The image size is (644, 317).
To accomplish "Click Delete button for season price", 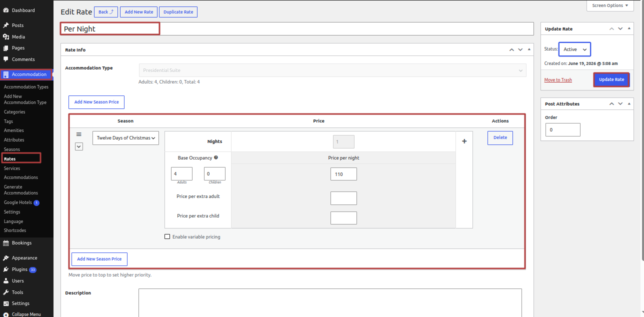I will click(500, 137).
